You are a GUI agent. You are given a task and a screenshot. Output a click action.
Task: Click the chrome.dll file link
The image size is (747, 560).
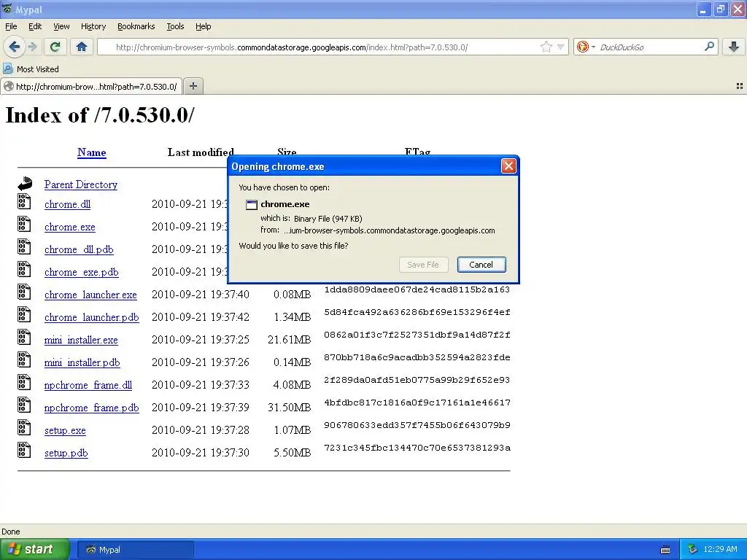coord(67,204)
